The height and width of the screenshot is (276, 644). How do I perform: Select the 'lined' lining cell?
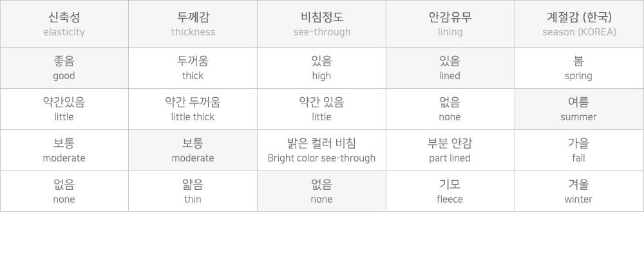click(x=450, y=68)
